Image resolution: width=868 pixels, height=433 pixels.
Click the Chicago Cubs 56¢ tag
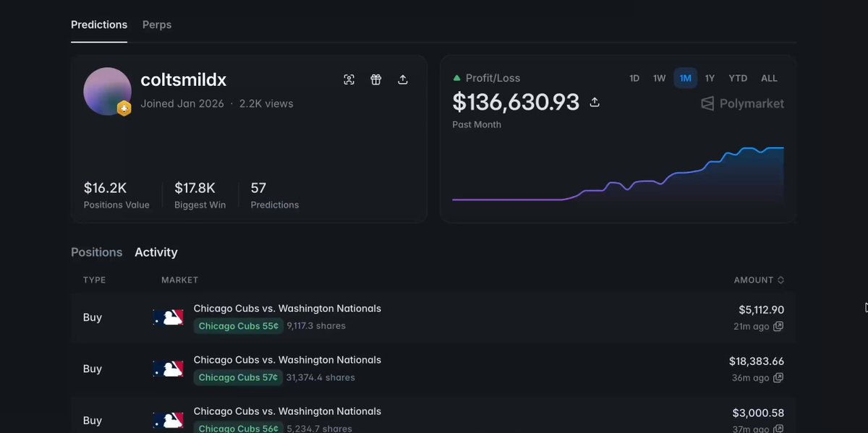pos(239,428)
